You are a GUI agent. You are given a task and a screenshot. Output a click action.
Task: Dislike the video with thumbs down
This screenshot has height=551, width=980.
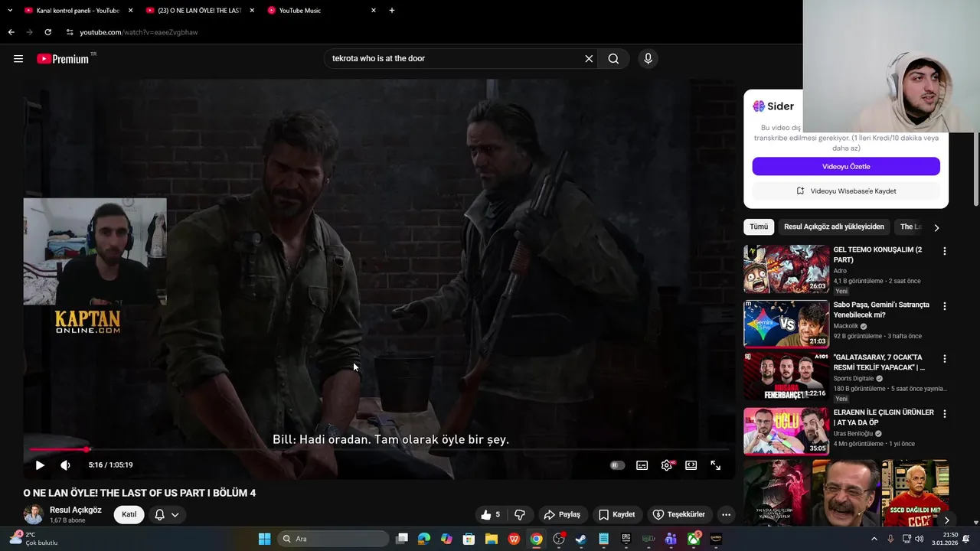pyautogui.click(x=520, y=514)
